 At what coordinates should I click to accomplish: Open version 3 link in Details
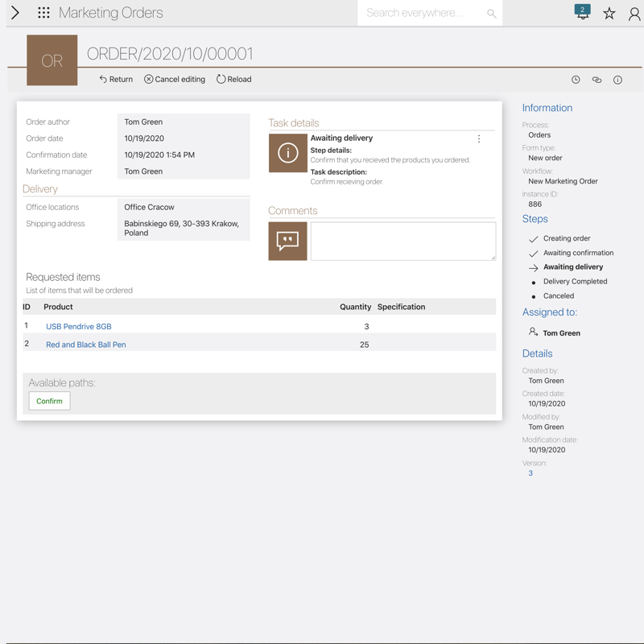(x=530, y=473)
